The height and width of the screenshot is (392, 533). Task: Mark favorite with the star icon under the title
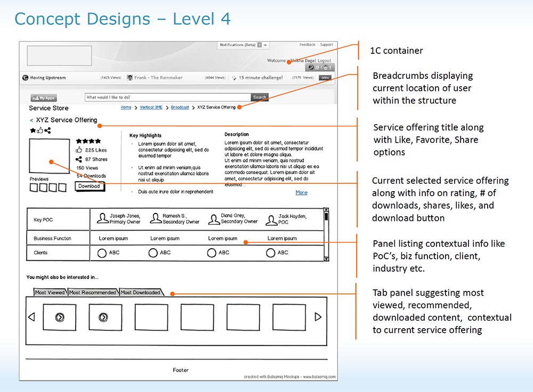coord(33,130)
